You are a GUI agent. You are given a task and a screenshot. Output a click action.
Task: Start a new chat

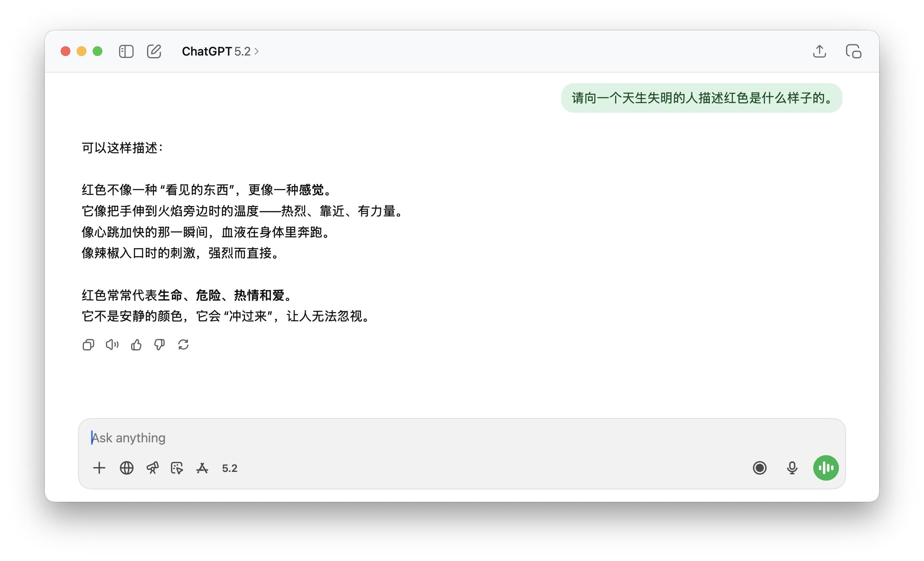click(x=154, y=52)
